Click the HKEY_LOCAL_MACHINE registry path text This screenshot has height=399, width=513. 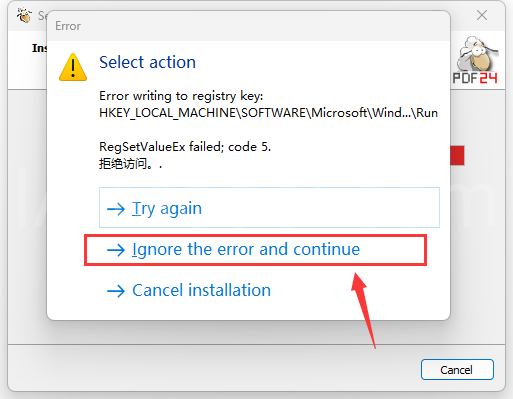pyautogui.click(x=268, y=113)
